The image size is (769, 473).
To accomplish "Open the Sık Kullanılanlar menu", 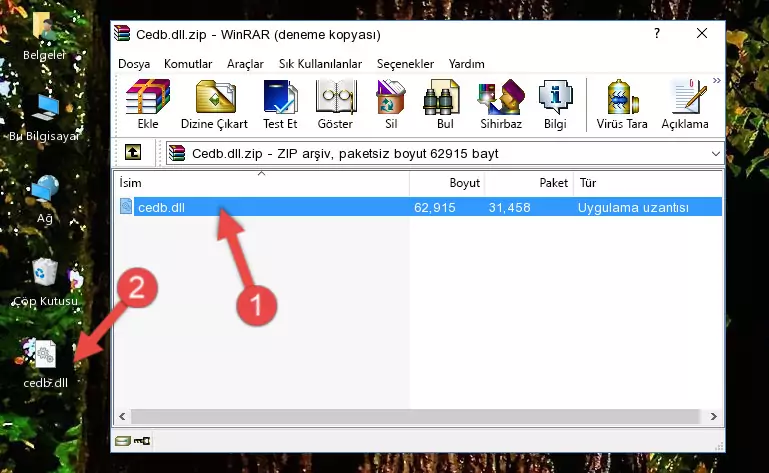I will point(320,64).
